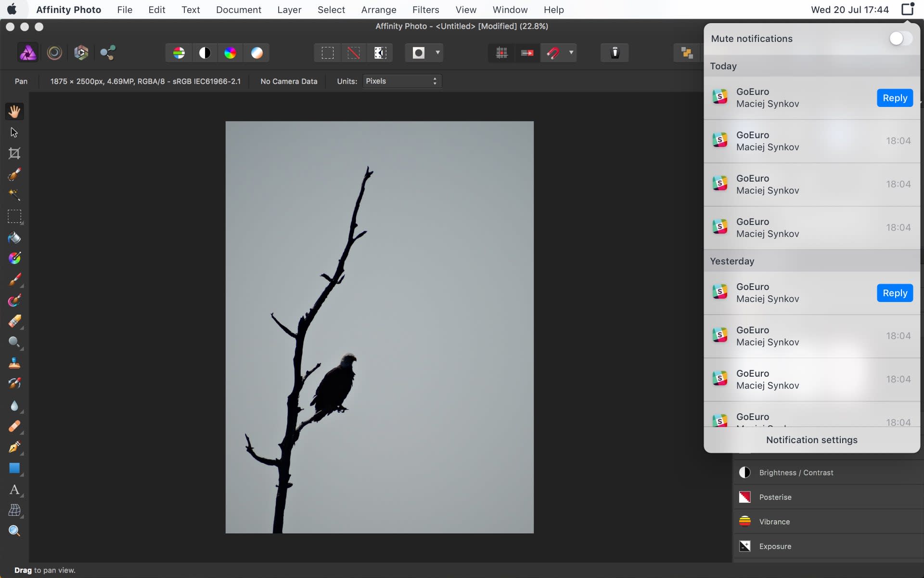
Task: Select the Rectangular Marquee tool
Action: click(x=14, y=216)
